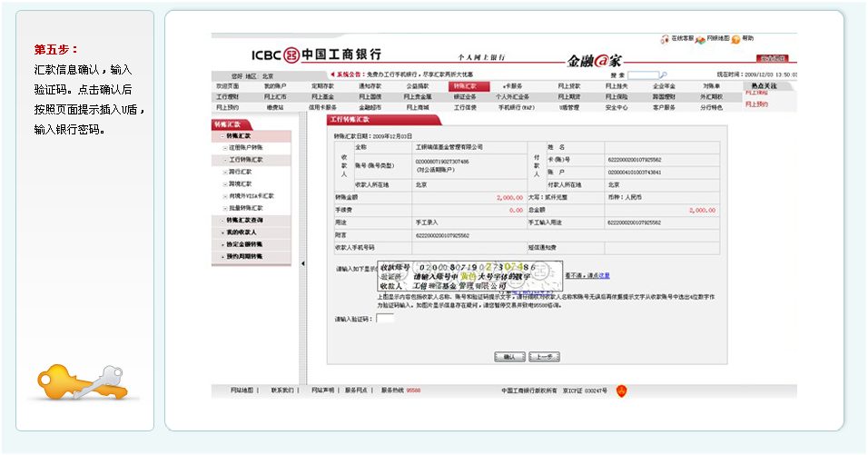Screen dimensions: 868x455
Task: Open the 金融超市 menu item
Action: tap(370, 107)
